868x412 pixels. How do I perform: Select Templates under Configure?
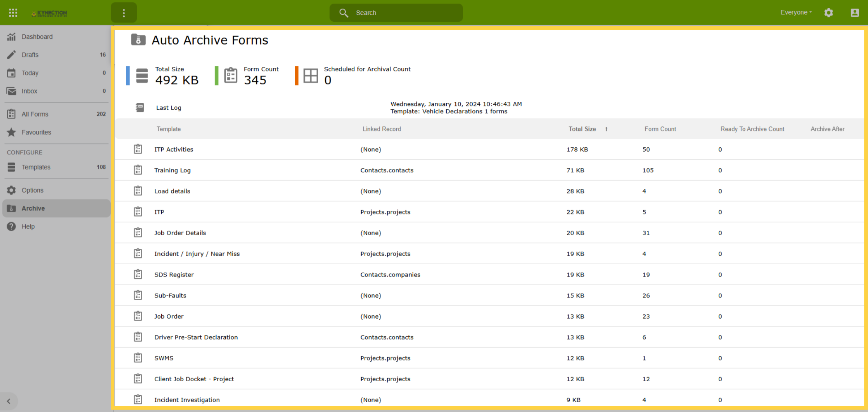[x=56, y=167]
